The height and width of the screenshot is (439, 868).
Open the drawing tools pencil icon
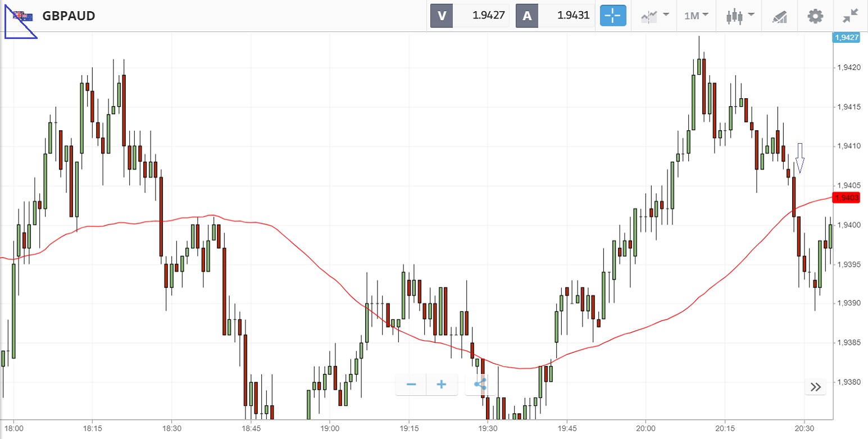point(780,16)
